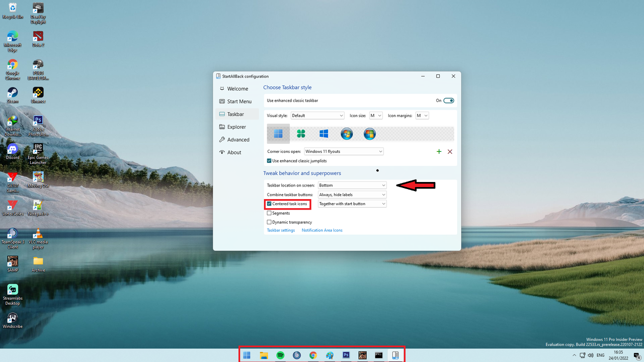
Task: Click the ENG language indicator
Action: pyautogui.click(x=600, y=355)
